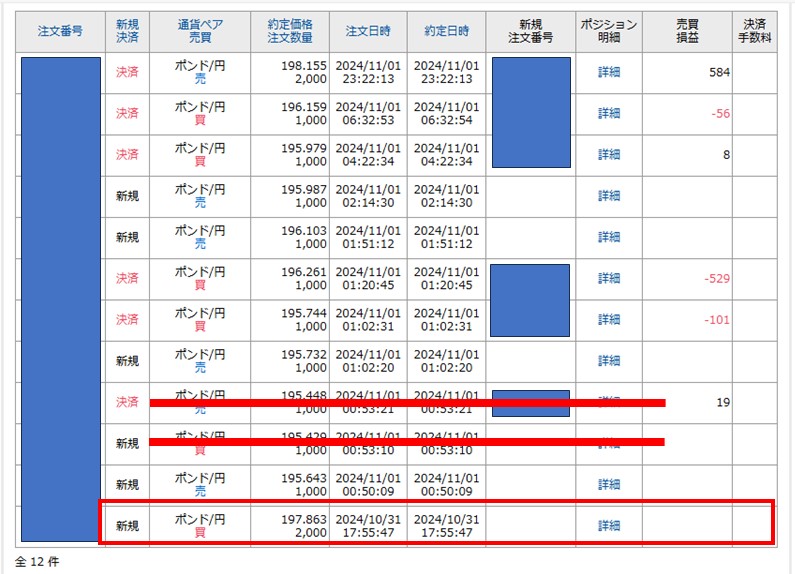
Task: View 詳細 for the 195.987 new order
Action: click(x=609, y=196)
